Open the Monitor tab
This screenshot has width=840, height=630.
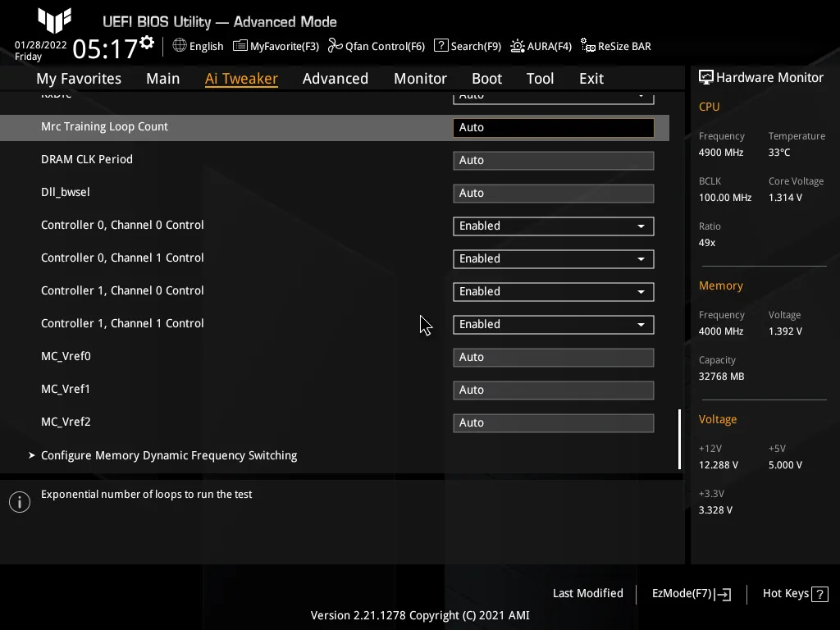click(421, 78)
